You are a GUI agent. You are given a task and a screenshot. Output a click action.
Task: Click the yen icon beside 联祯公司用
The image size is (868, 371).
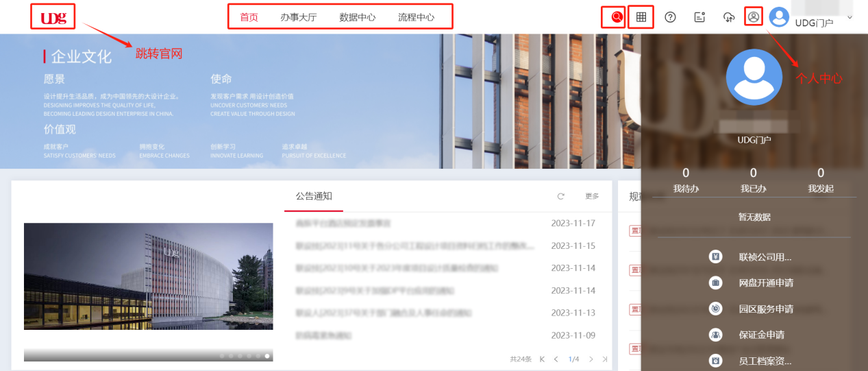point(716,257)
